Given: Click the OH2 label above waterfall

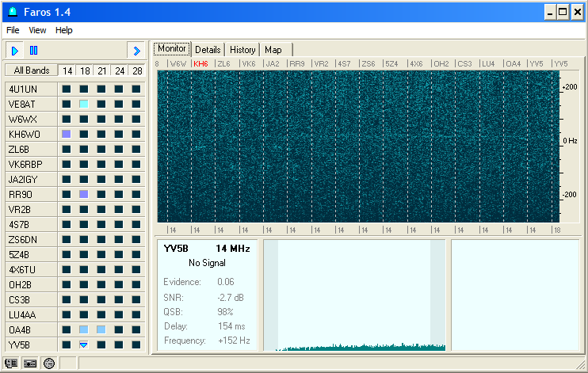Looking at the screenshot, I should [x=441, y=63].
